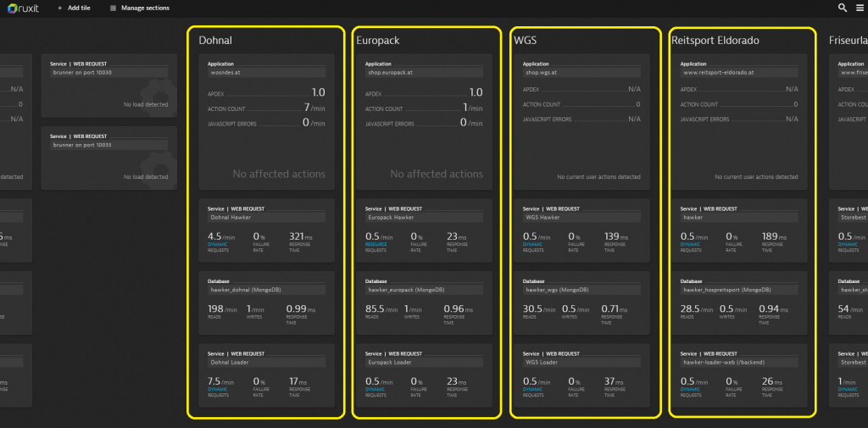This screenshot has width=868, height=428.
Task: Open the www.reitsport-eldorado.at application tile
Action: click(739, 122)
